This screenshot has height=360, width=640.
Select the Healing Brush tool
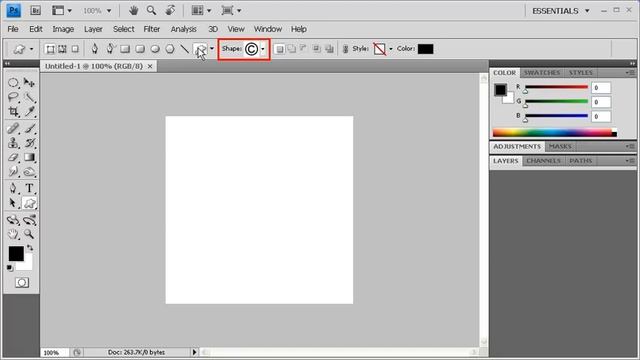pyautogui.click(x=13, y=128)
